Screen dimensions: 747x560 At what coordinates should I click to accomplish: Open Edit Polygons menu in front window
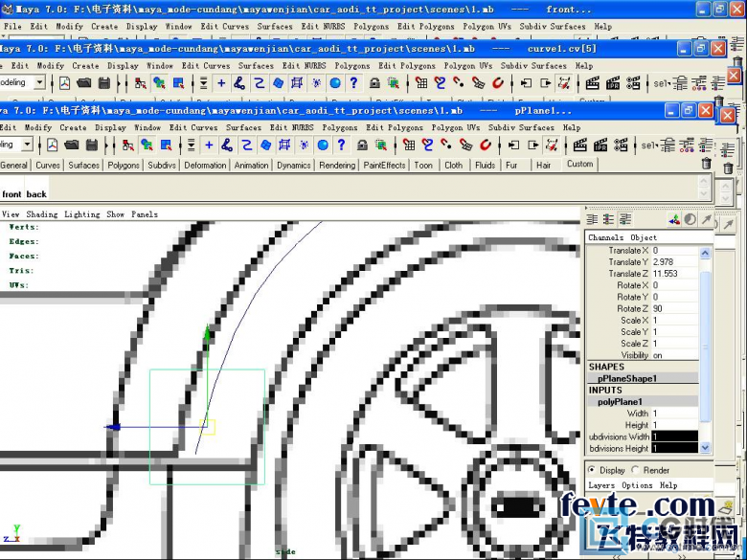[x=395, y=127]
